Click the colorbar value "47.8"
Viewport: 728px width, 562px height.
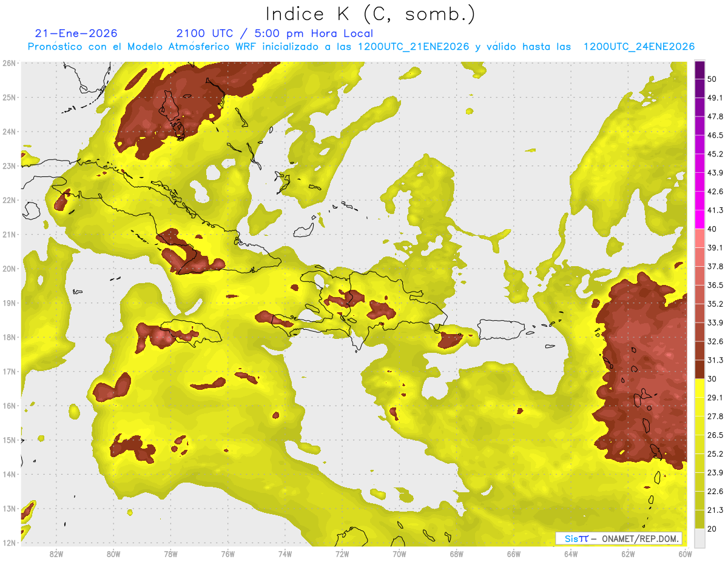pyautogui.click(x=715, y=116)
